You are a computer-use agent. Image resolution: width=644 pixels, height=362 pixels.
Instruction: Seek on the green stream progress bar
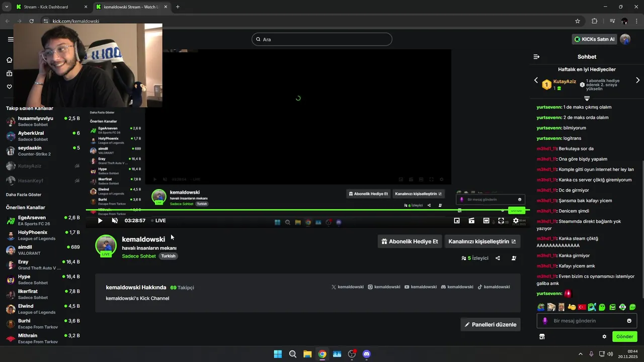(307, 210)
